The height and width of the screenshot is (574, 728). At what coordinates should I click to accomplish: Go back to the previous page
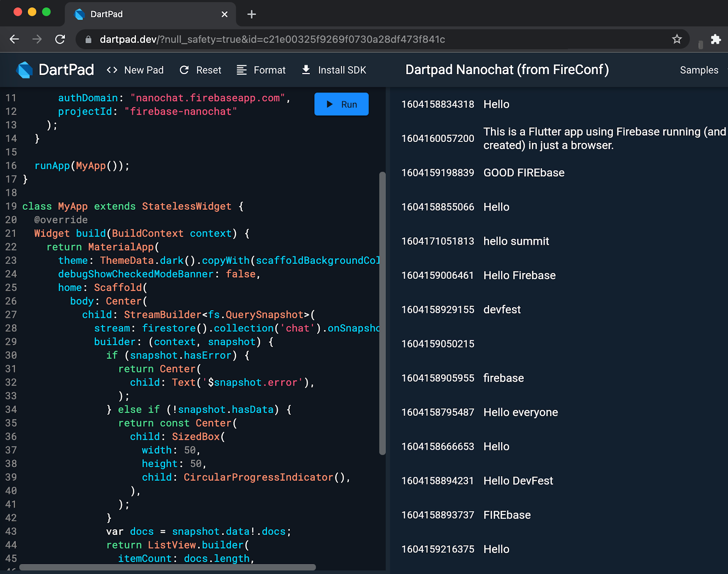tap(15, 40)
